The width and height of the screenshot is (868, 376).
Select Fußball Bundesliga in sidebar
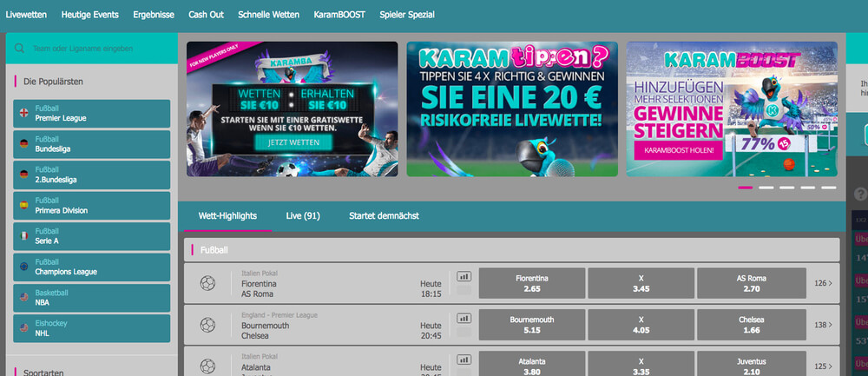click(92, 144)
